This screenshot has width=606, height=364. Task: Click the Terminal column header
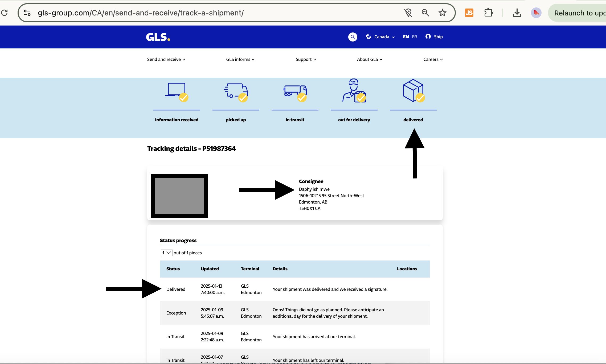(x=250, y=269)
